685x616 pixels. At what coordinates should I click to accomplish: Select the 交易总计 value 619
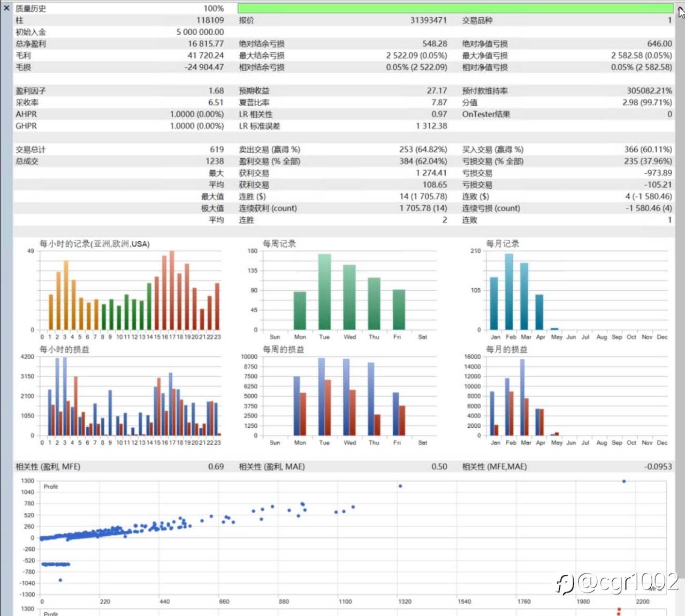pos(217,150)
